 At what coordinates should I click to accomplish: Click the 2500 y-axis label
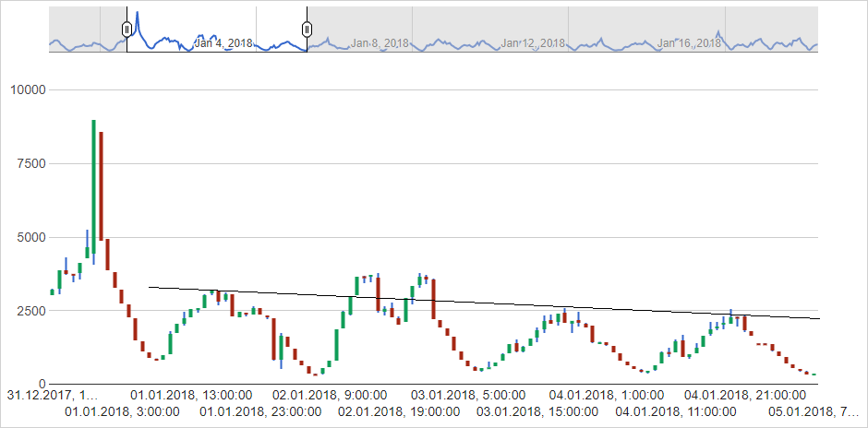click(x=32, y=311)
